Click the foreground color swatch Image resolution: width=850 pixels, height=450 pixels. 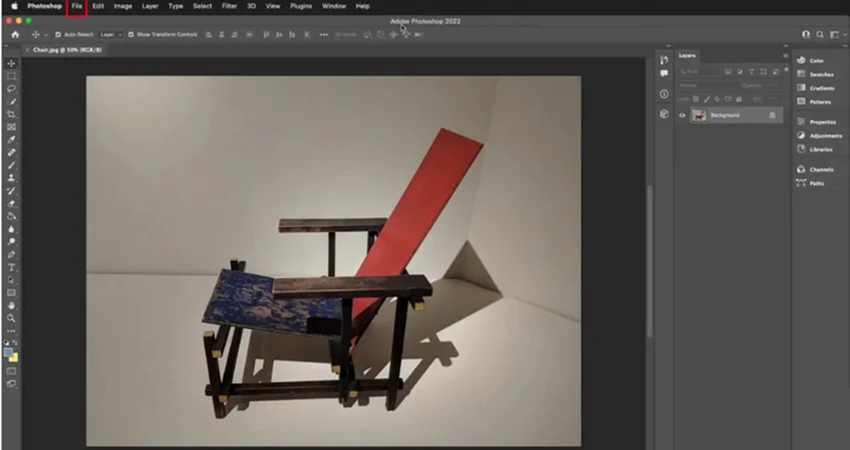[9, 353]
